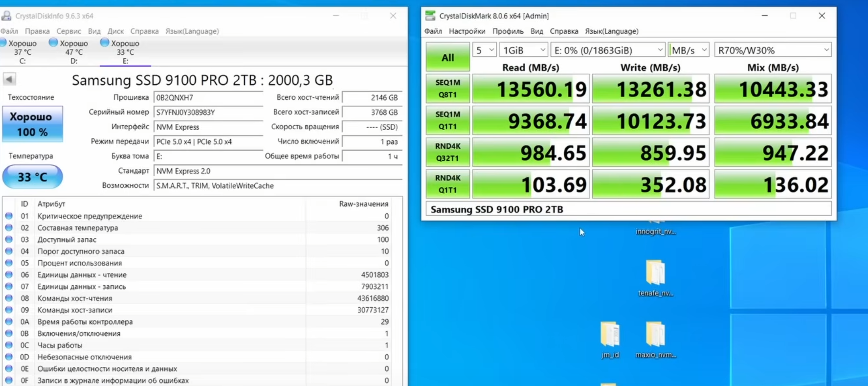This screenshot has height=386, width=868.
Task: Start the RND4K Q1T1 test
Action: 447,184
